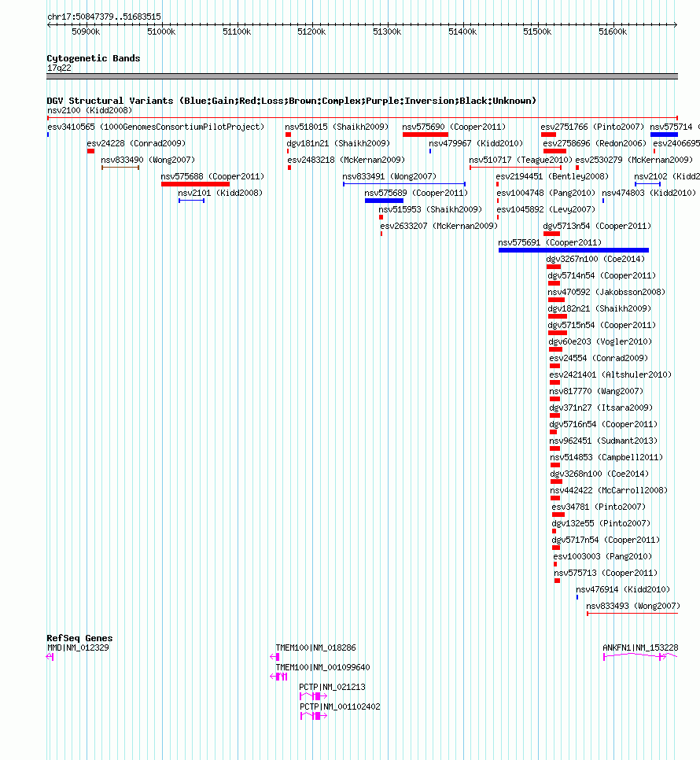Click the dgv3268n100 (Coe2014) label
This screenshot has height=760, width=700.
click(x=599, y=474)
